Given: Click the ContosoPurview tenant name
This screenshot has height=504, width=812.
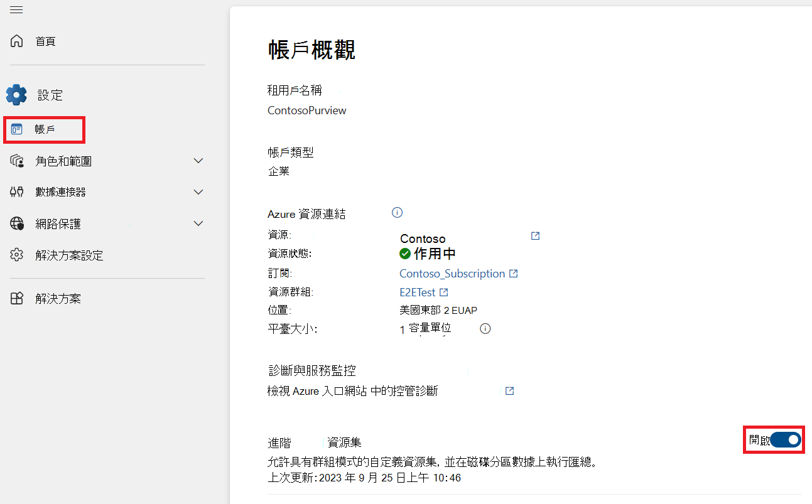Looking at the screenshot, I should click(x=307, y=110).
